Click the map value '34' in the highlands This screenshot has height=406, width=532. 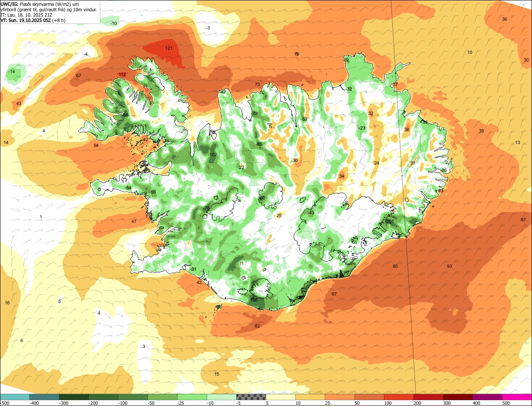click(x=342, y=176)
